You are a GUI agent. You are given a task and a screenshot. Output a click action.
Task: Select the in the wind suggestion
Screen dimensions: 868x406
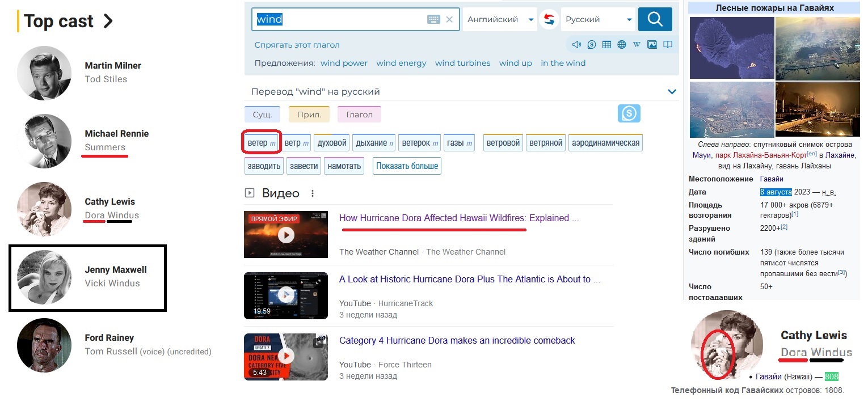pyautogui.click(x=563, y=63)
